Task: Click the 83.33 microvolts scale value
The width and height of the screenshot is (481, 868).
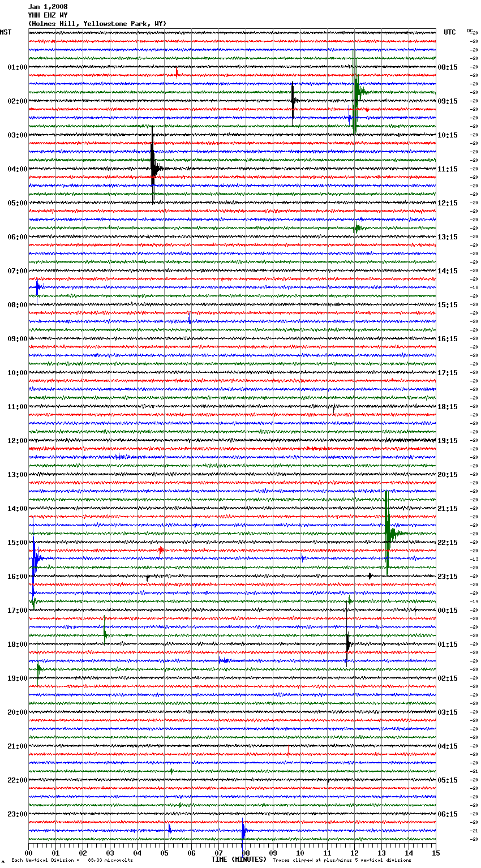Action: pyautogui.click(x=110, y=860)
